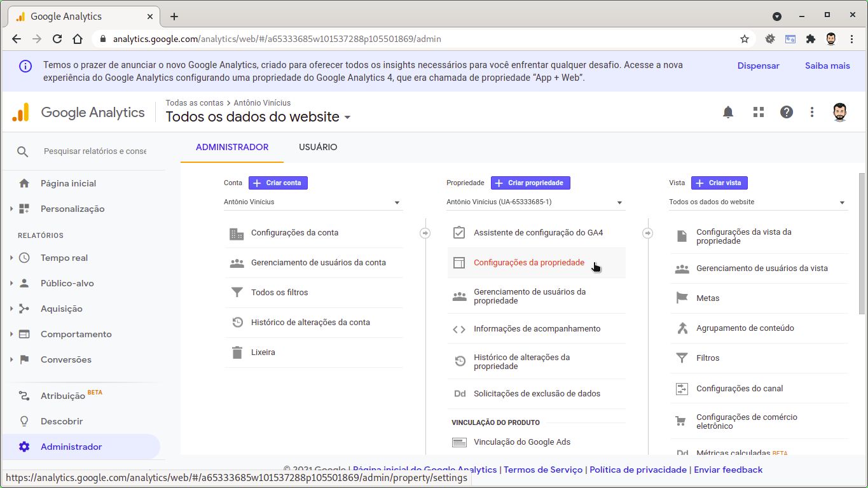Click the user avatar in Analytics header
Viewport: 868px width, 488px height.
point(840,113)
